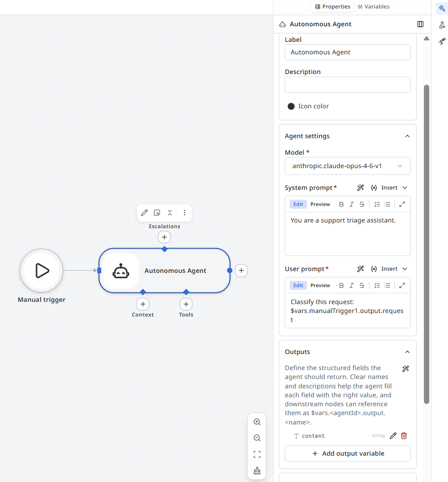448x482 pixels.
Task: Generate System prompt with magic wand icon
Action: 361,188
